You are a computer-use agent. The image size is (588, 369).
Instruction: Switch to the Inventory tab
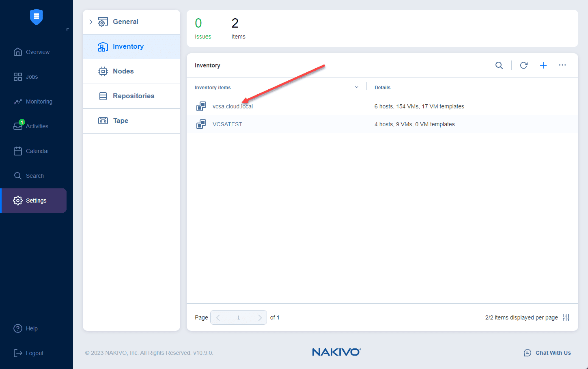[x=131, y=47]
